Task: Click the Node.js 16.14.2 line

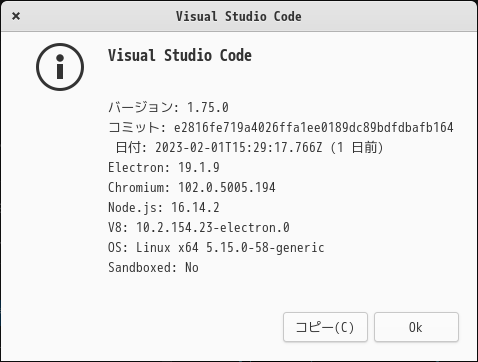Action: (x=164, y=207)
